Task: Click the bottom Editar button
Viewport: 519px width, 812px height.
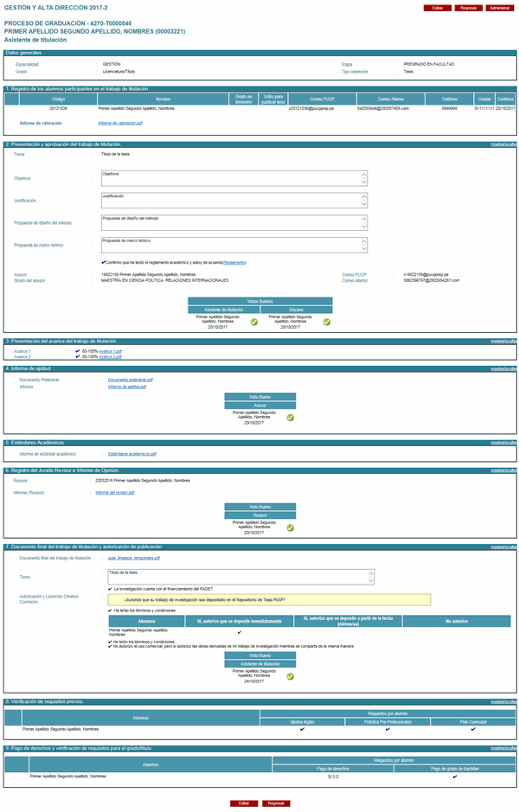Action: 244,803
